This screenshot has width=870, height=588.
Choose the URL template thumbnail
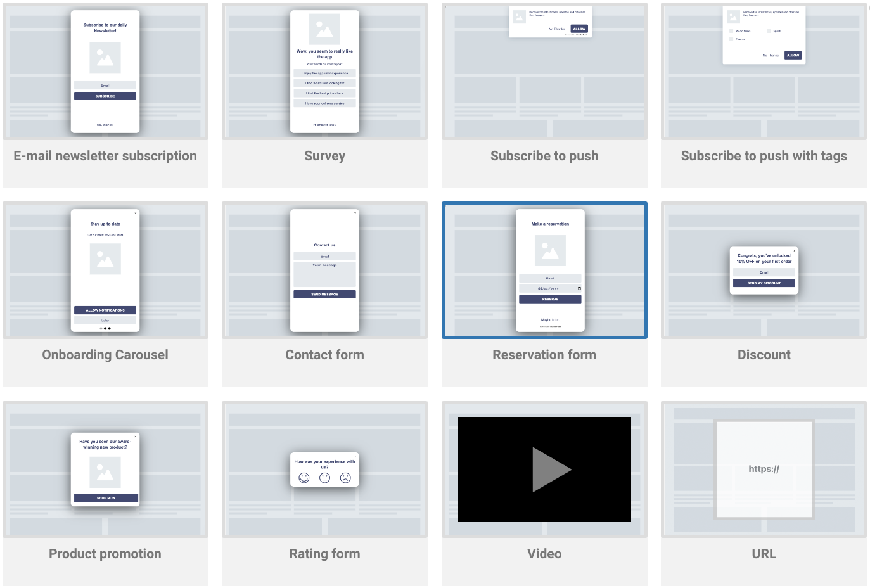point(764,470)
